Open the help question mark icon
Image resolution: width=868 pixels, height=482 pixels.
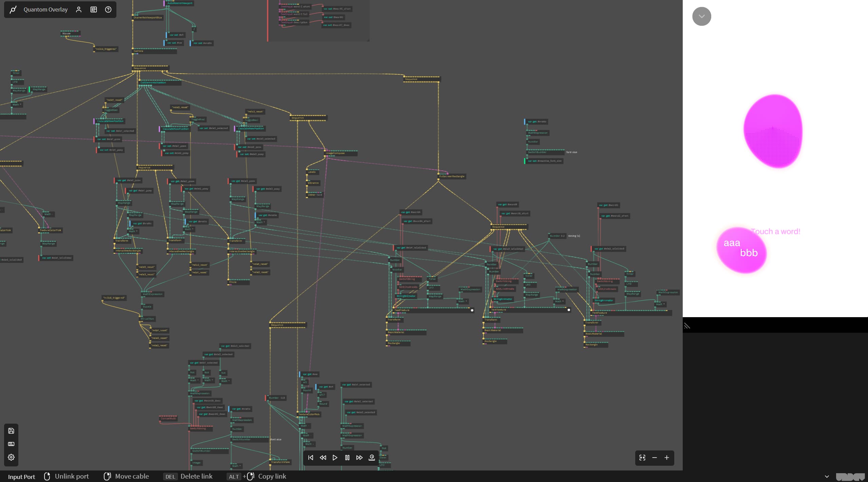(x=108, y=9)
